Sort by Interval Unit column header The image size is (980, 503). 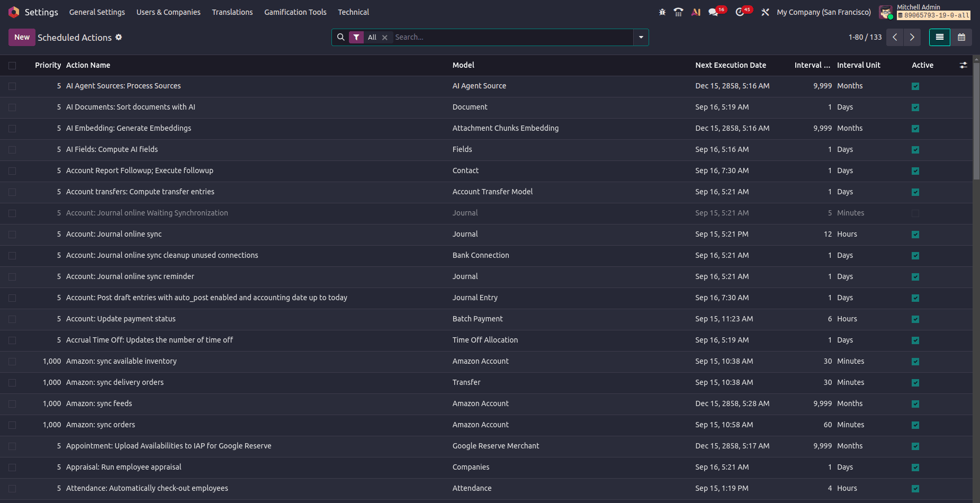point(859,65)
